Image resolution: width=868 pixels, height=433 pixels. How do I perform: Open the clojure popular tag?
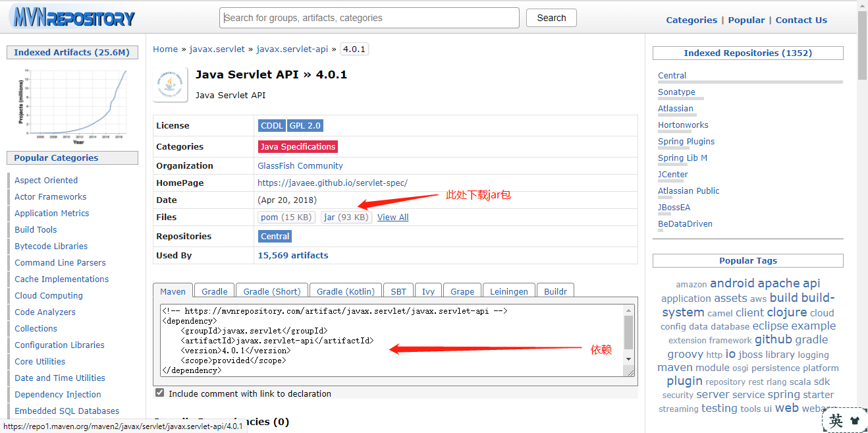point(786,312)
